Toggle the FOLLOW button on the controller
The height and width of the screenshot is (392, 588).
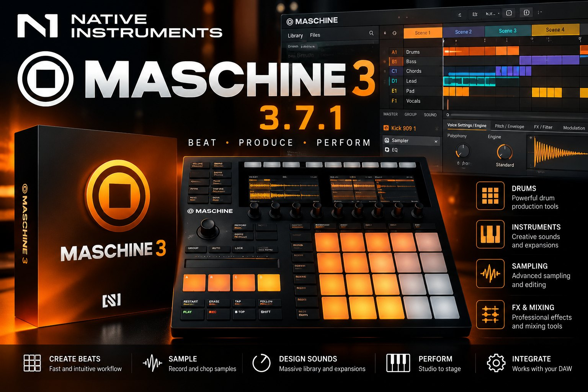coord(270,303)
